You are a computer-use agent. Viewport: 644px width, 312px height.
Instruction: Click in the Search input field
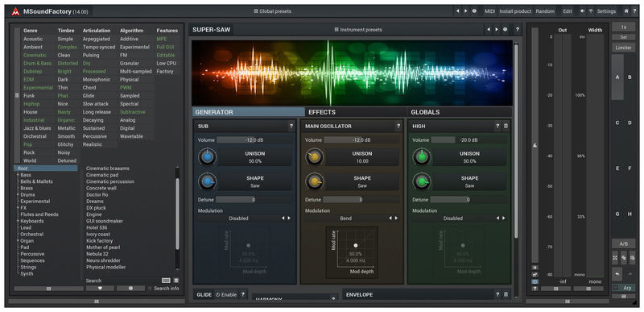(x=130, y=281)
